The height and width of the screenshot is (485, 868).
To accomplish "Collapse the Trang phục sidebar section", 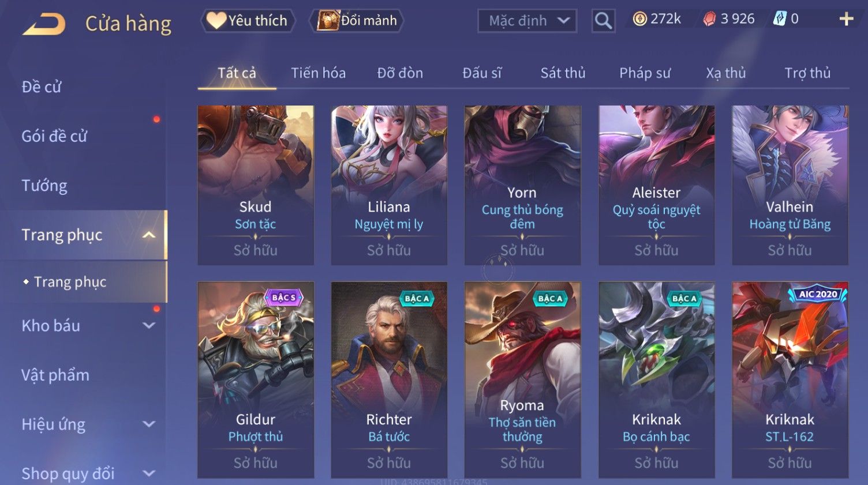I will click(x=149, y=235).
